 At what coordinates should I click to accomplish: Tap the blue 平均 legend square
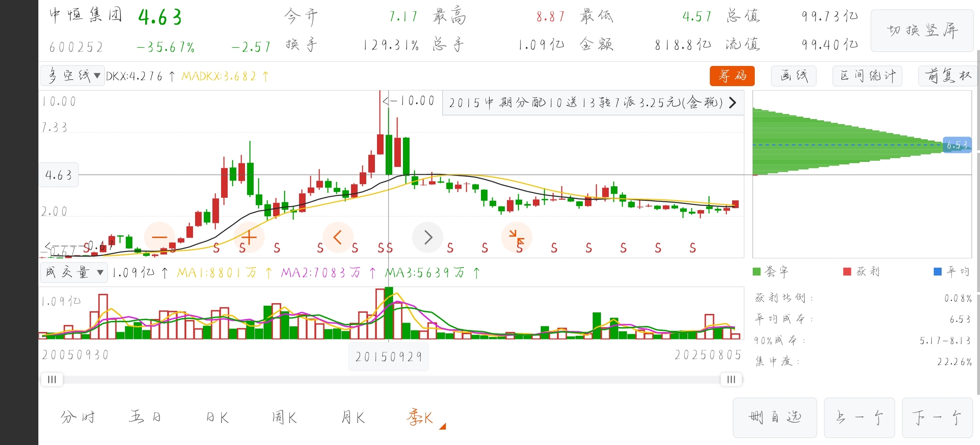[x=938, y=272]
